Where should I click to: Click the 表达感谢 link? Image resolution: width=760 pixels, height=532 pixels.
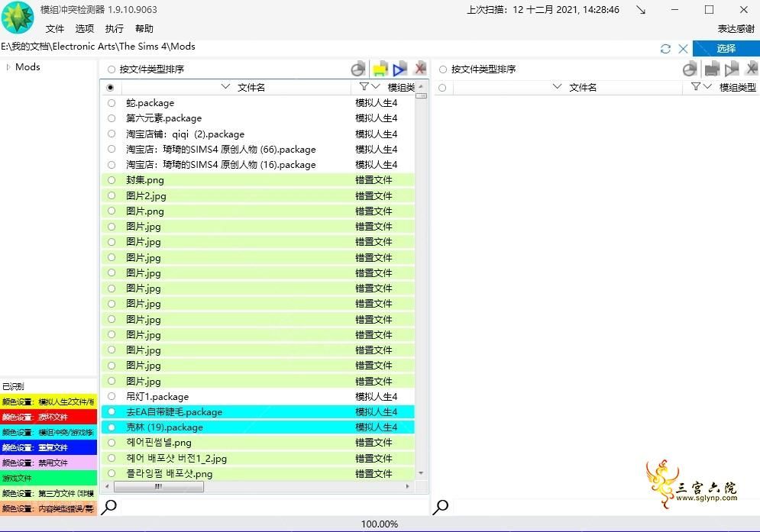coord(736,29)
